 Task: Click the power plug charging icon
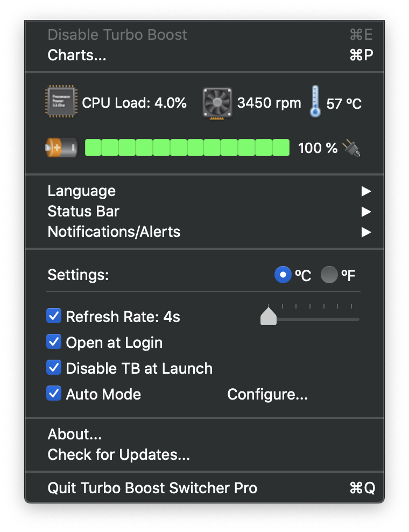(351, 148)
